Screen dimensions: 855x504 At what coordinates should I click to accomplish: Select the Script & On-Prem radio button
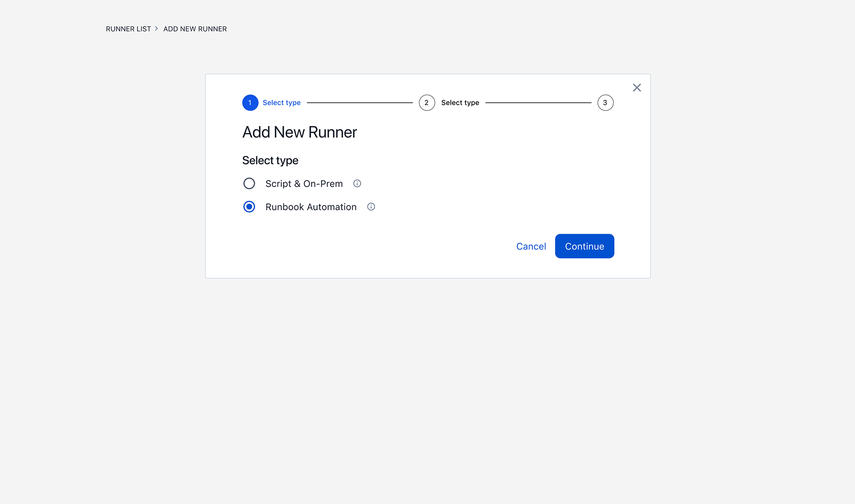click(249, 183)
